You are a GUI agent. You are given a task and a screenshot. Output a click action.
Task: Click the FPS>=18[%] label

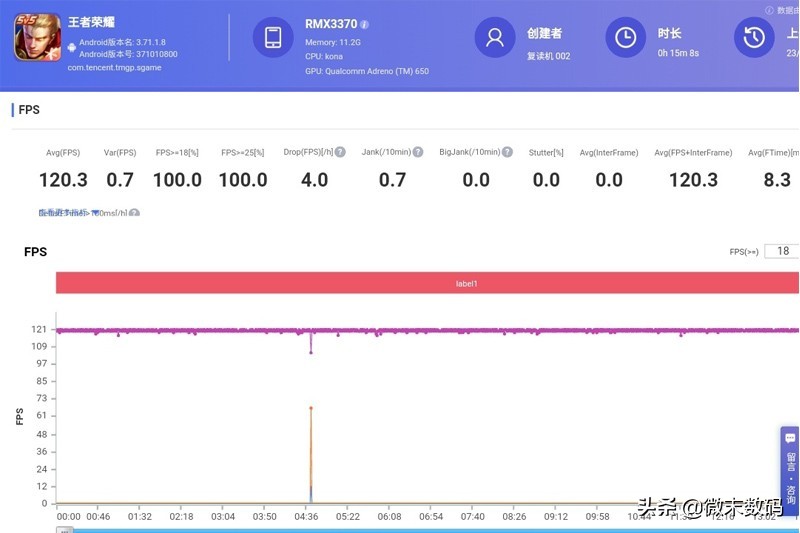coord(177,153)
